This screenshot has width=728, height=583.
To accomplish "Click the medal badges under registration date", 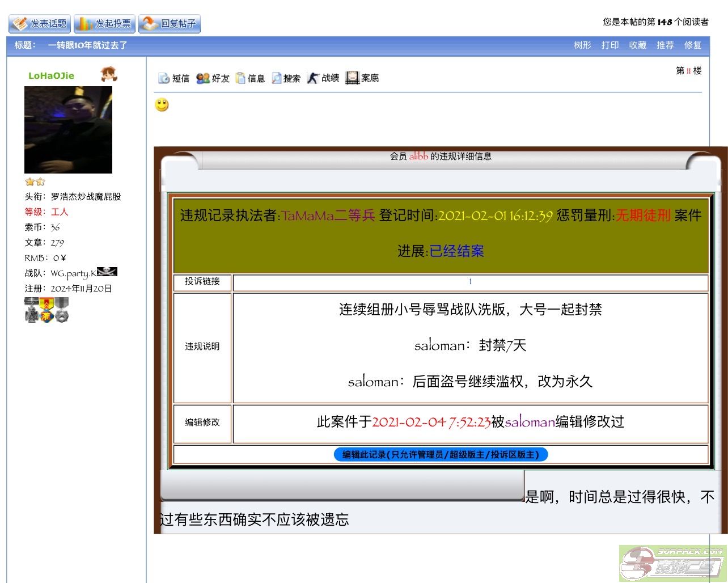I will (x=46, y=310).
